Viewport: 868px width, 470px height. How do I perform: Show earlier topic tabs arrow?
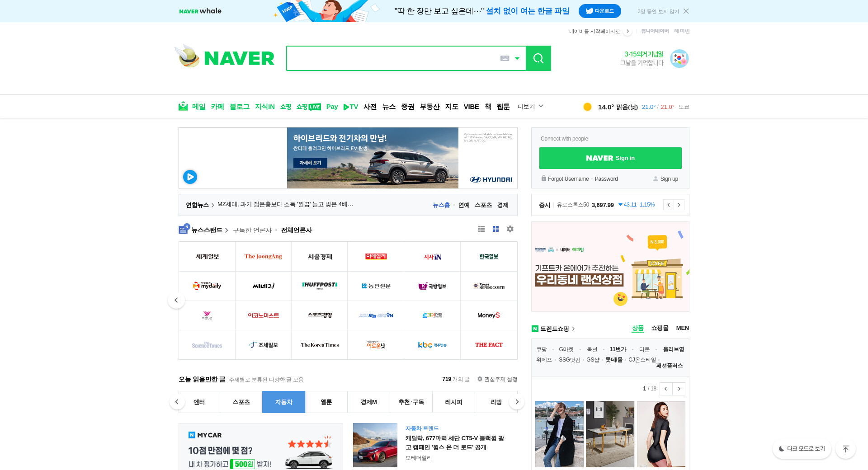pyautogui.click(x=177, y=402)
